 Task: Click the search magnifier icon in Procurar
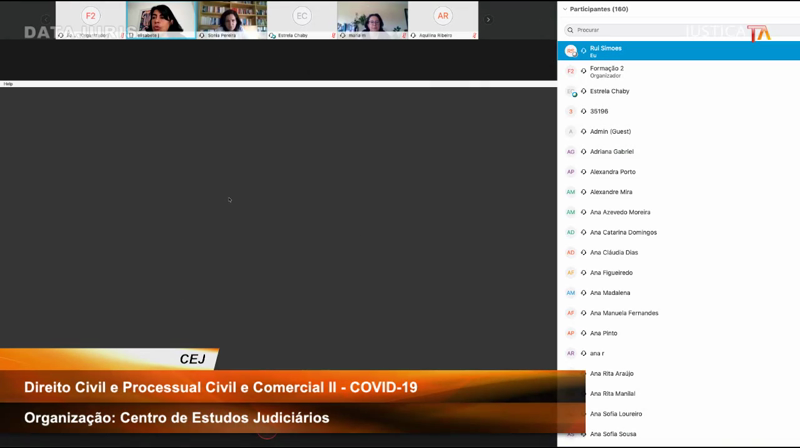tap(570, 30)
